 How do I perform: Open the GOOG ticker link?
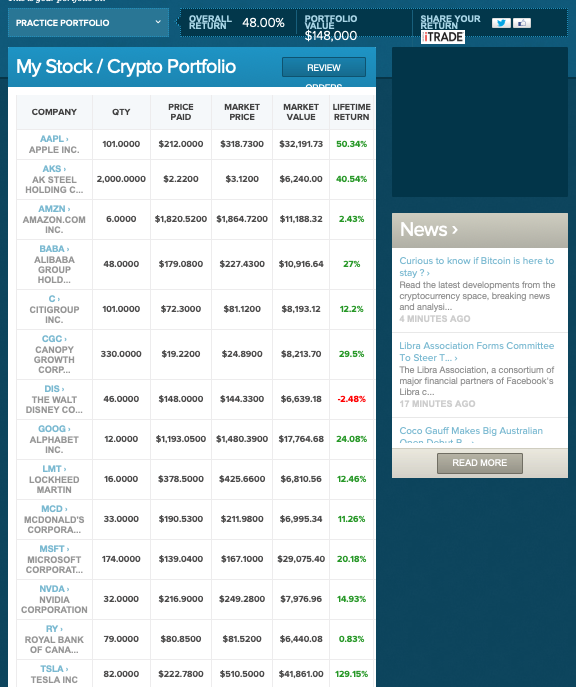(54, 429)
